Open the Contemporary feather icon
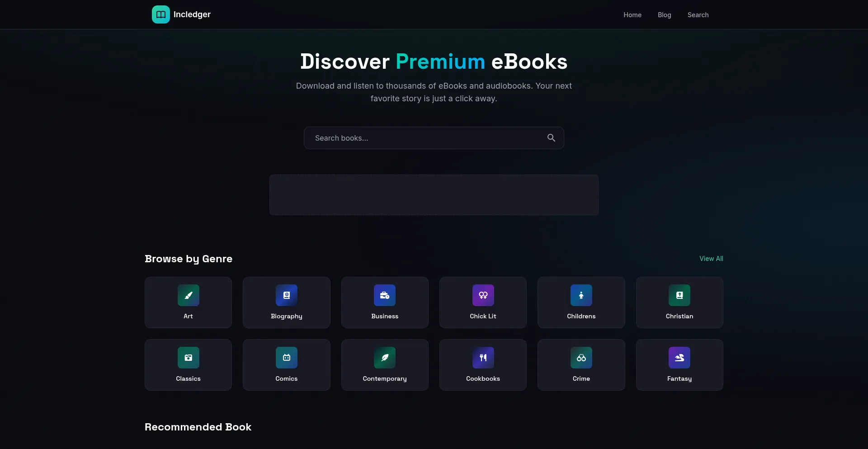 coord(385,358)
